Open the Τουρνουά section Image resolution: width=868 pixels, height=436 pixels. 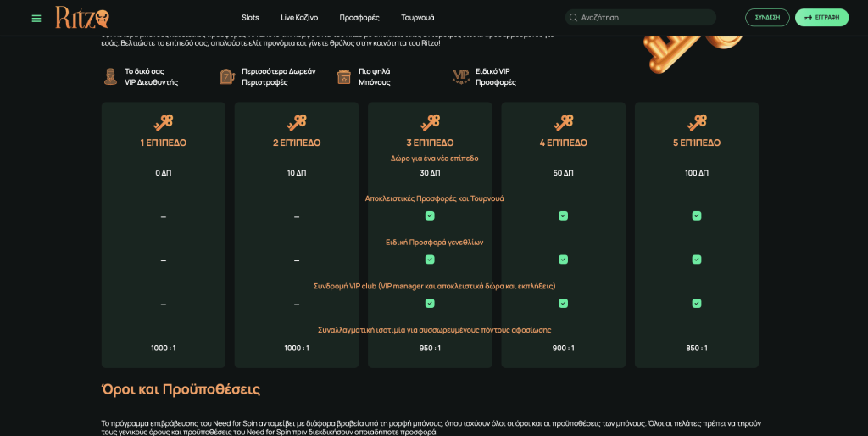click(x=418, y=18)
